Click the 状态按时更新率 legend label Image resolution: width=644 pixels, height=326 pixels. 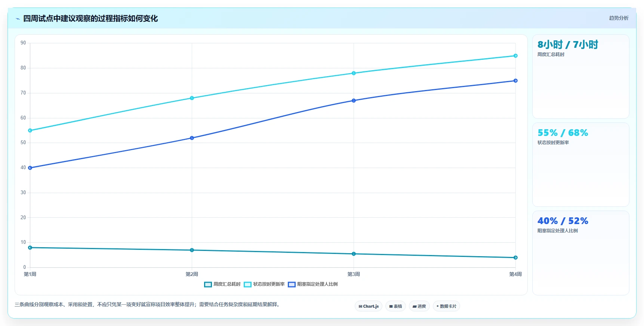coord(269,284)
